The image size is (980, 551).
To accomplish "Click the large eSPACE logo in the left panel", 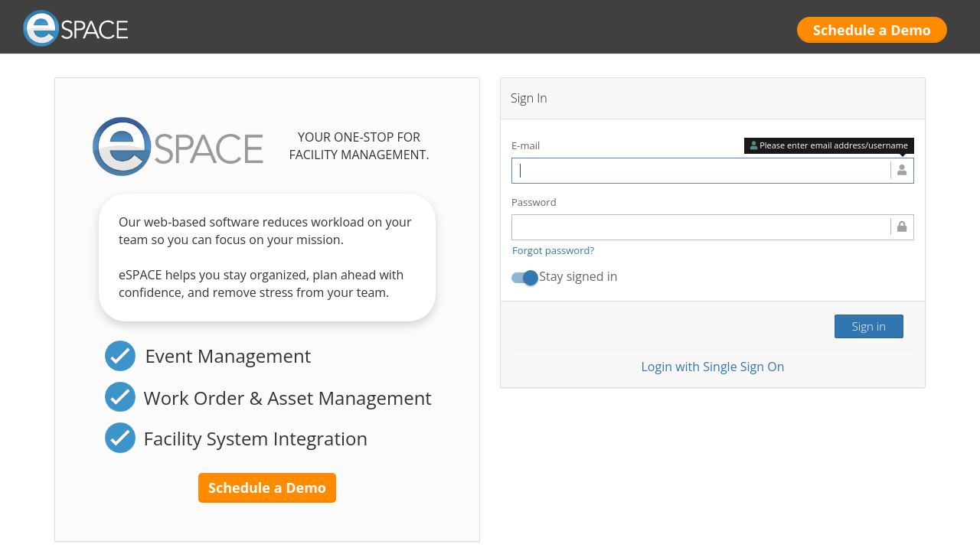I will point(178,146).
